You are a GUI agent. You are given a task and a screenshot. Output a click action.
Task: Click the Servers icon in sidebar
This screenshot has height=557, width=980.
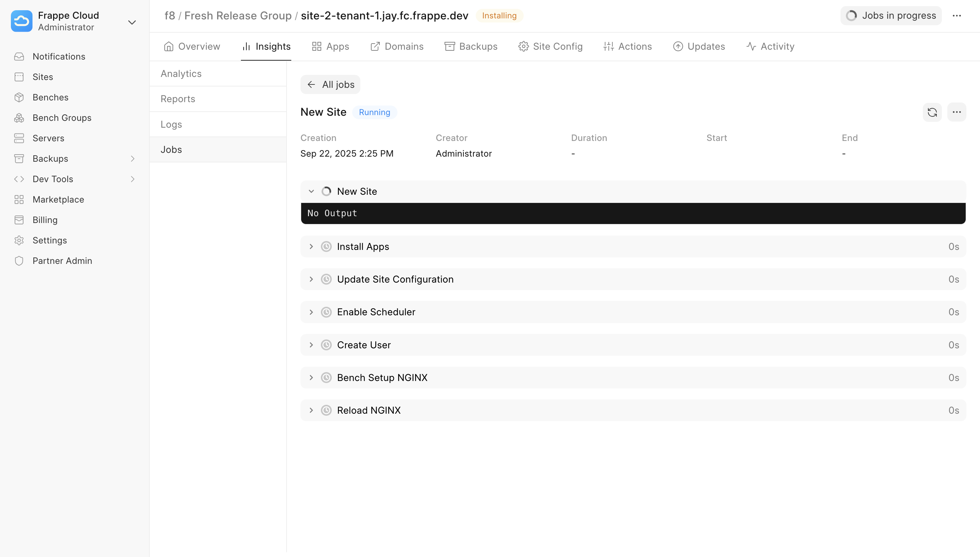tap(19, 138)
